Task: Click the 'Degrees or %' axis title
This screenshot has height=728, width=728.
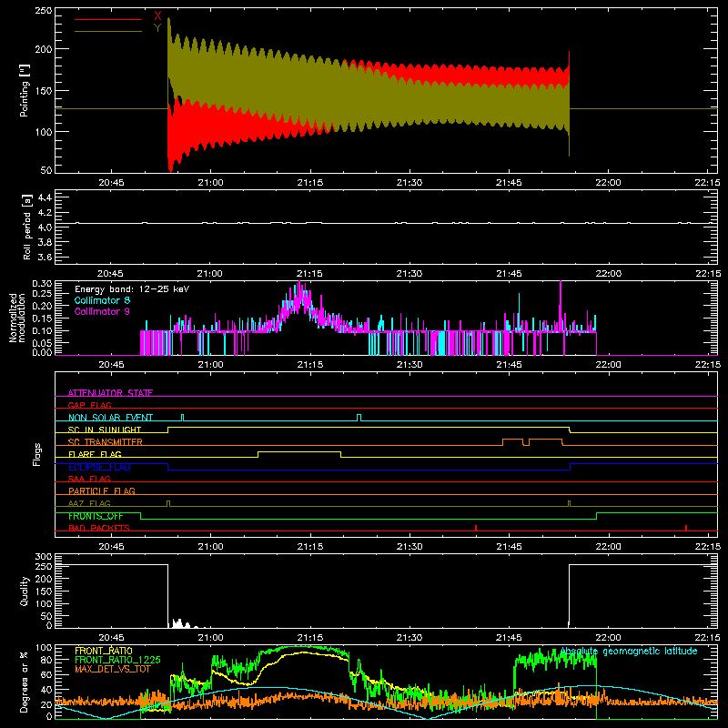Action: pyautogui.click(x=25, y=682)
